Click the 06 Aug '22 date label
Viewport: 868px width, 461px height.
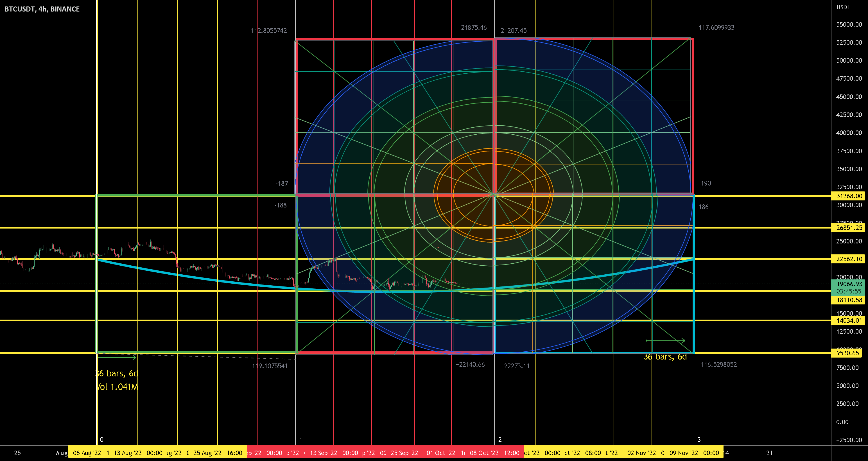pos(87,453)
